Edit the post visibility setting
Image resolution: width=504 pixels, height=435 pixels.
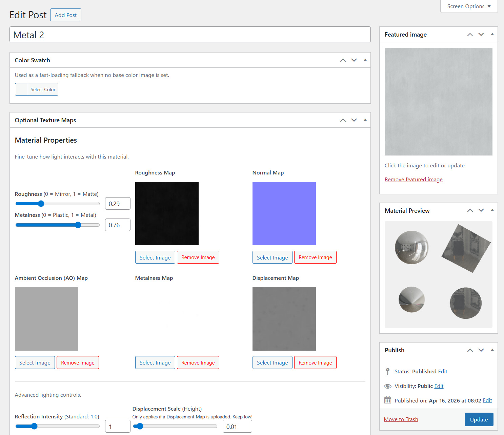pos(439,386)
